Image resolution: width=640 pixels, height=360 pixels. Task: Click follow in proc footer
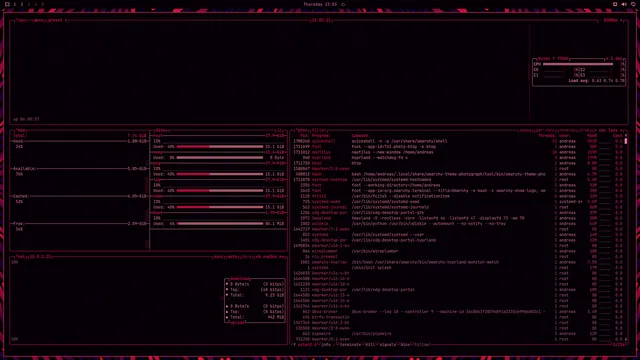tap(422, 345)
